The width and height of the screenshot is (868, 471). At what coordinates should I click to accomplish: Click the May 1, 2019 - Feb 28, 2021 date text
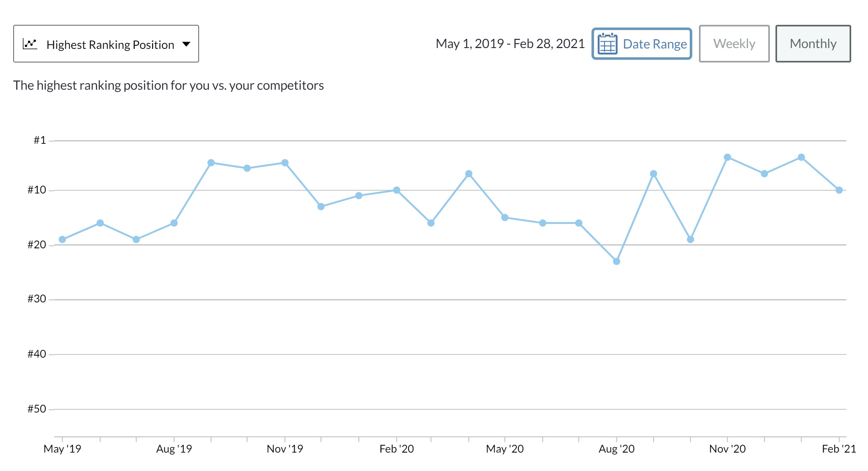(510, 44)
